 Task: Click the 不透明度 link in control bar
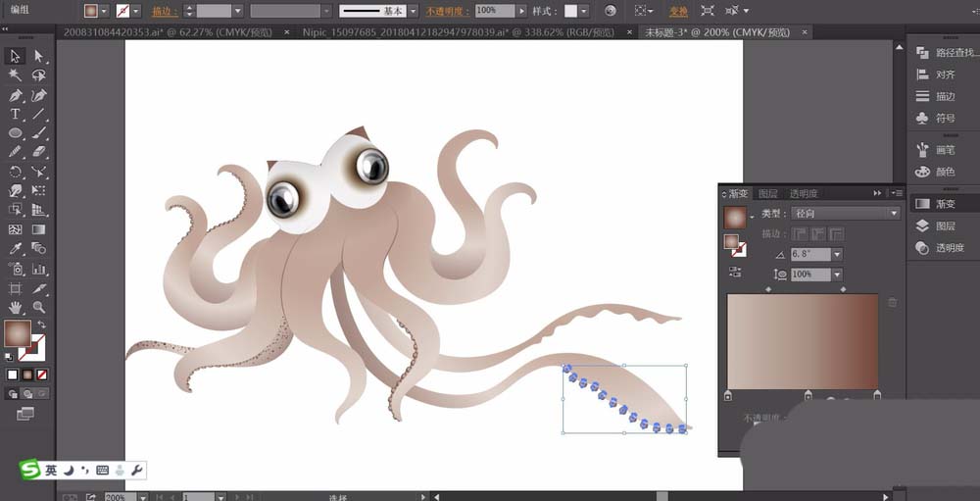[446, 11]
